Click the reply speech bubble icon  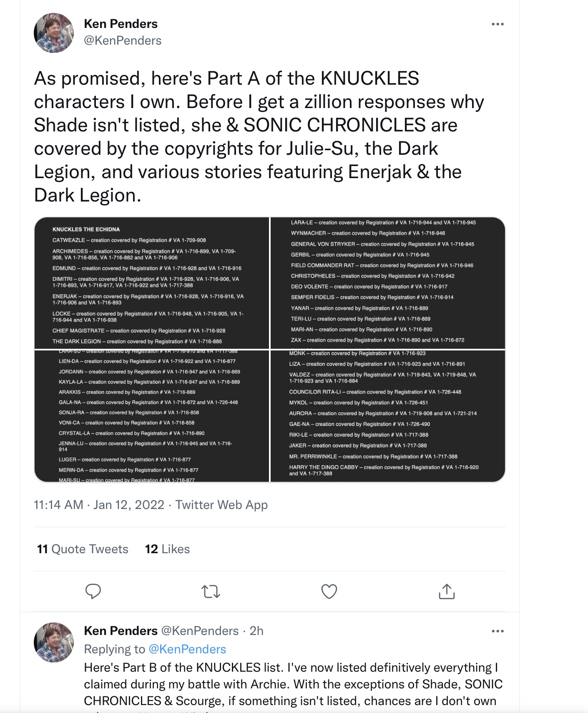tap(93, 591)
